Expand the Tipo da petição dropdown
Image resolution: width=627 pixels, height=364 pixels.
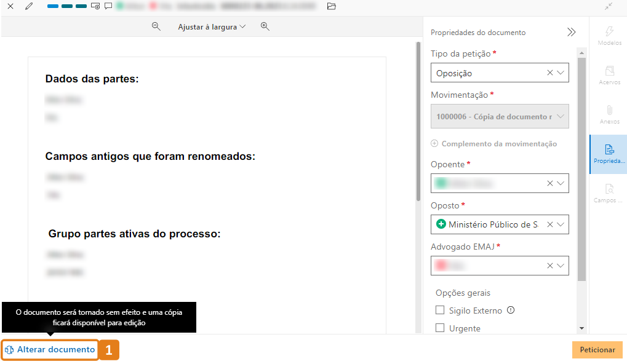[561, 73]
